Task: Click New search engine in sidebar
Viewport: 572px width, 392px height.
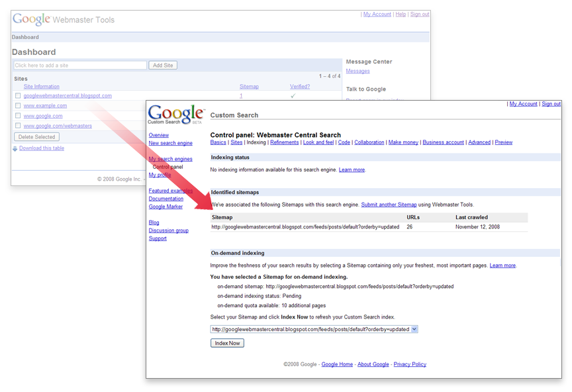Action: [x=170, y=143]
